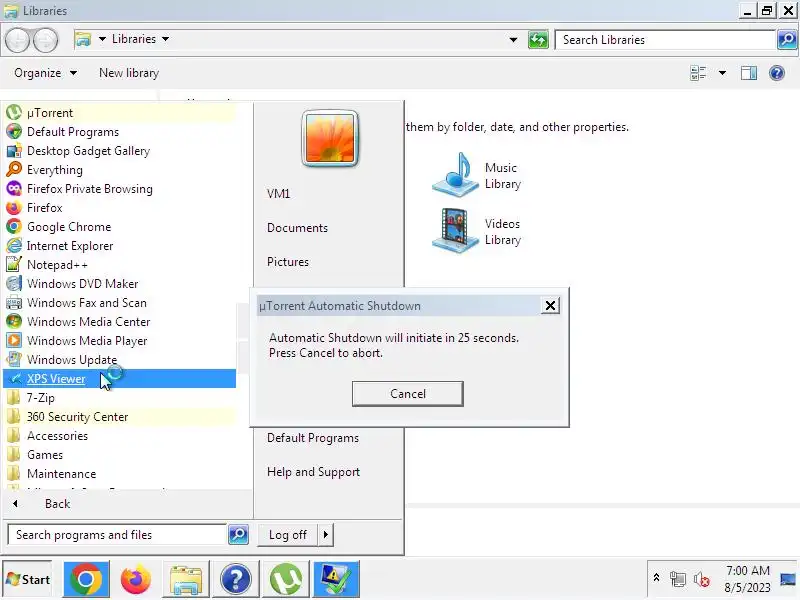Open XPS Viewer
The image size is (800, 600).
pos(120,379)
